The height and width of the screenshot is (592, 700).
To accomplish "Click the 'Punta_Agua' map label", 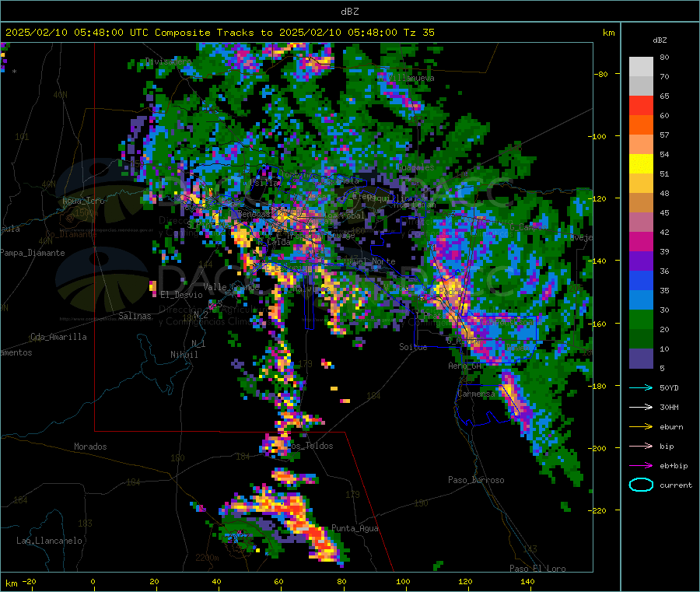I will (355, 528).
